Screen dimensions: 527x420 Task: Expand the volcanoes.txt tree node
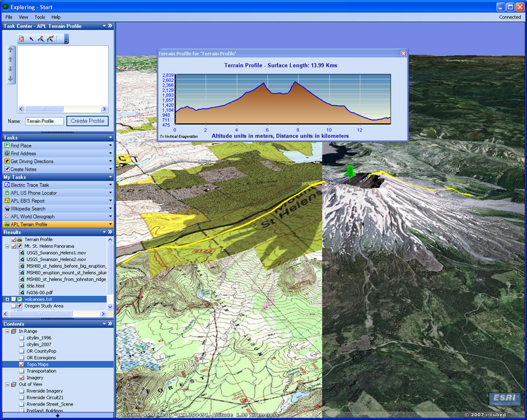point(7,299)
